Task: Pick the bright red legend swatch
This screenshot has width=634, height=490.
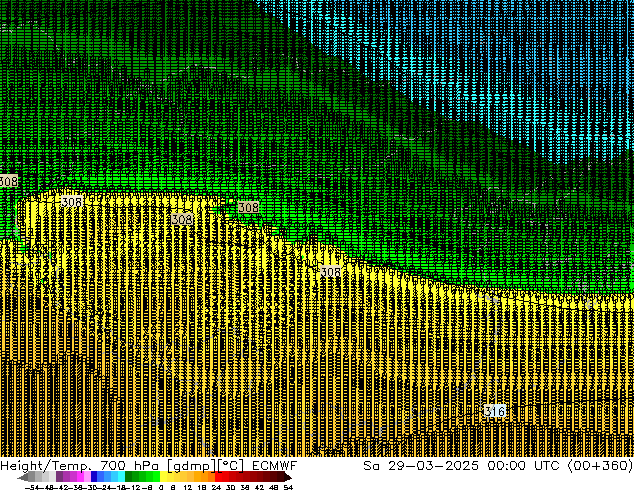Action: click(218, 476)
